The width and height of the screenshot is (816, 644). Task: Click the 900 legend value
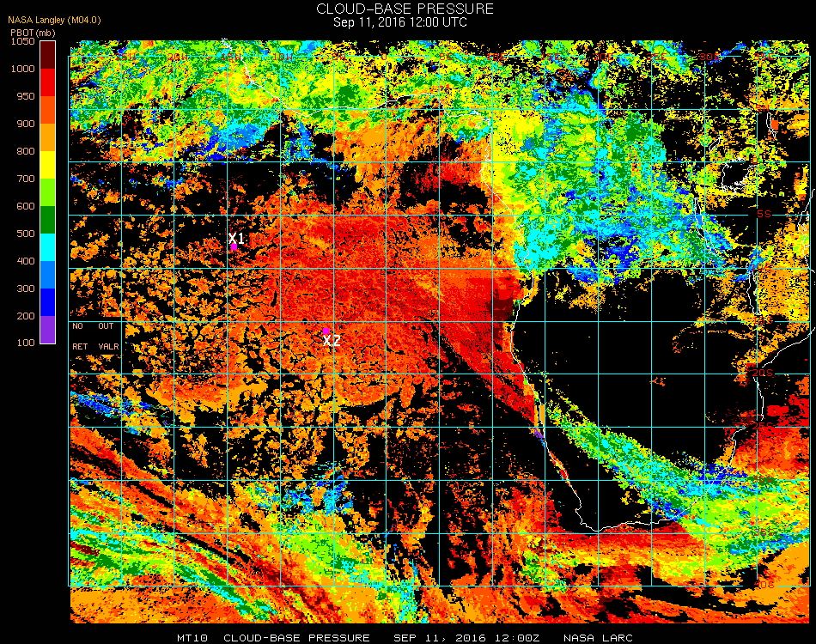(26, 124)
